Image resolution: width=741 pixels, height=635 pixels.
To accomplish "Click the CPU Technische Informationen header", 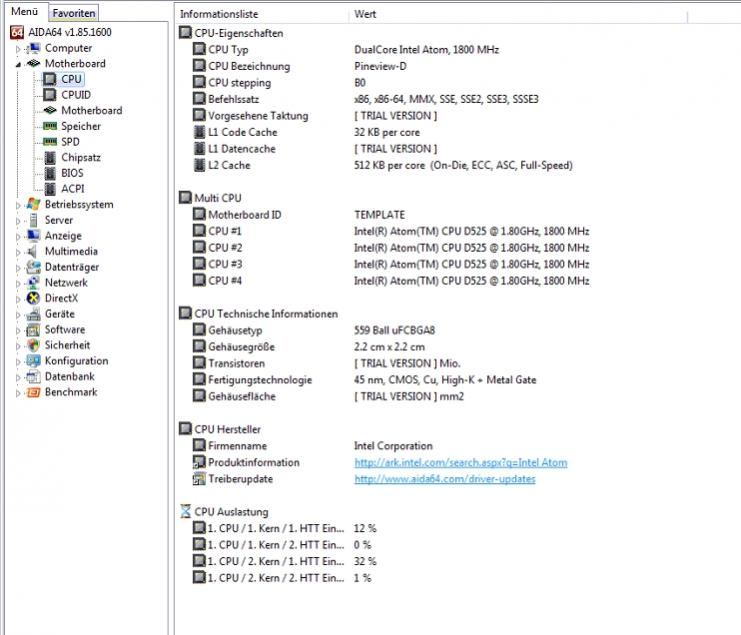I will 258,314.
